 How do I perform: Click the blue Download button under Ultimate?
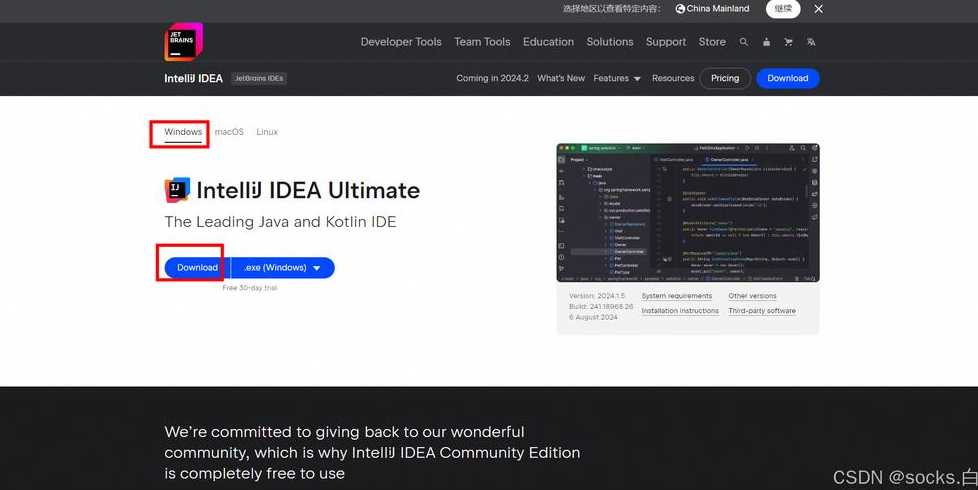(197, 267)
